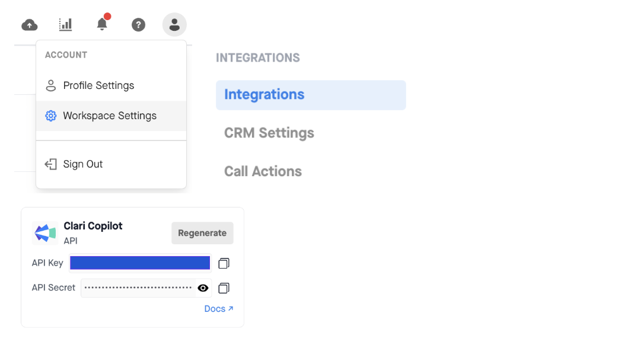644x351 pixels.
Task: Click the Regenerate button
Action: [x=202, y=233]
